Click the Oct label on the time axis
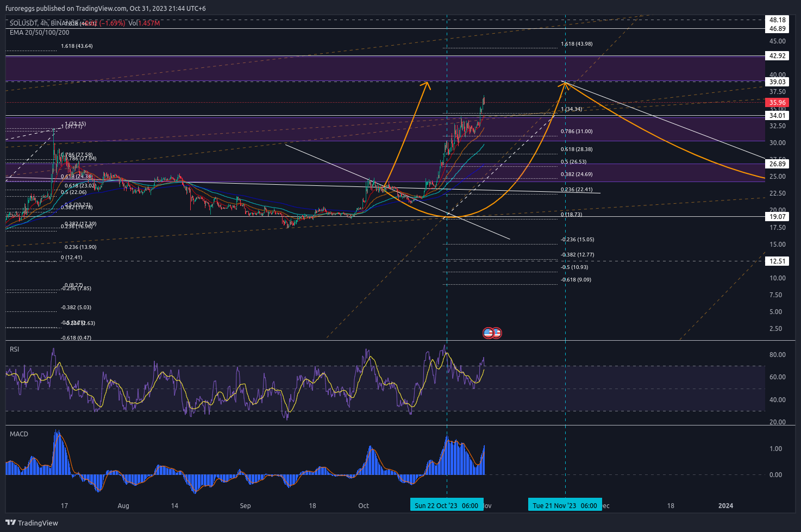Screen dimensions: 801x532 [364, 506]
